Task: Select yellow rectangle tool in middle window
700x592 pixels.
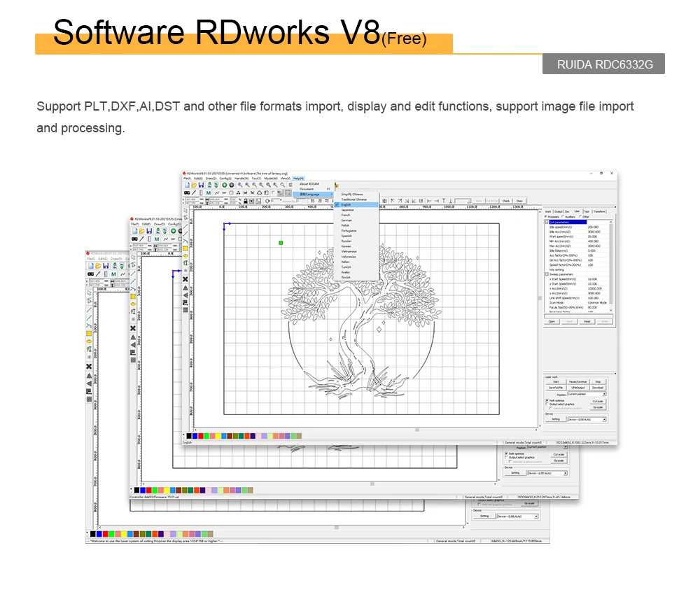Action: pyautogui.click(x=133, y=296)
